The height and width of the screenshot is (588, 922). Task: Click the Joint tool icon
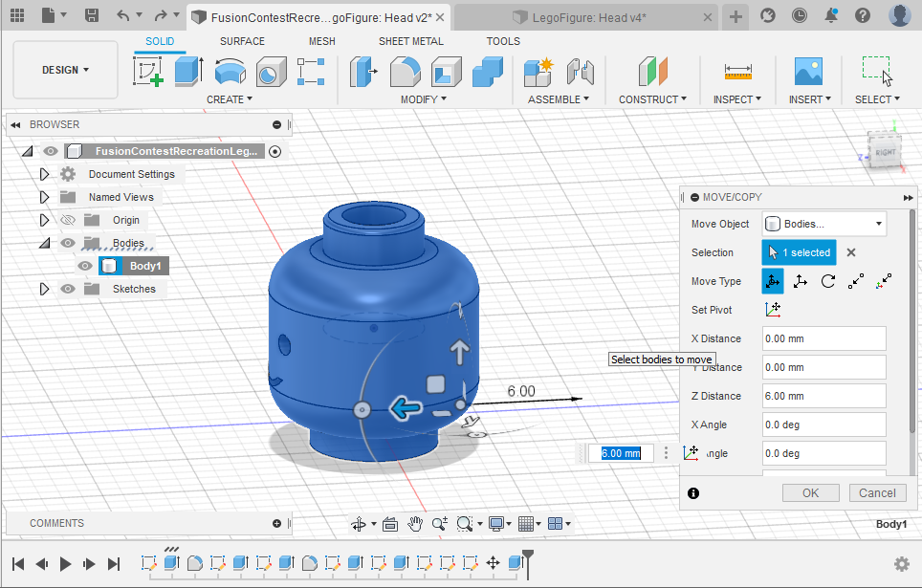pyautogui.click(x=581, y=72)
